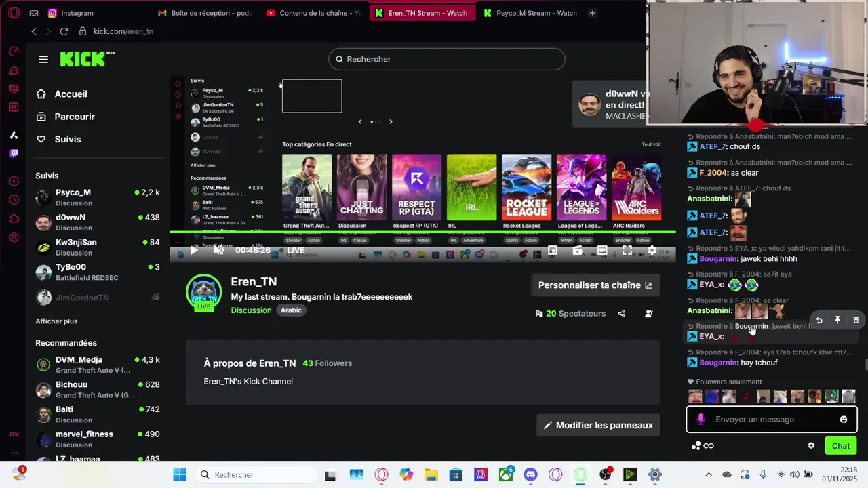868x488 pixels.
Task: Open File Explorer from taskbar
Action: pyautogui.click(x=431, y=475)
